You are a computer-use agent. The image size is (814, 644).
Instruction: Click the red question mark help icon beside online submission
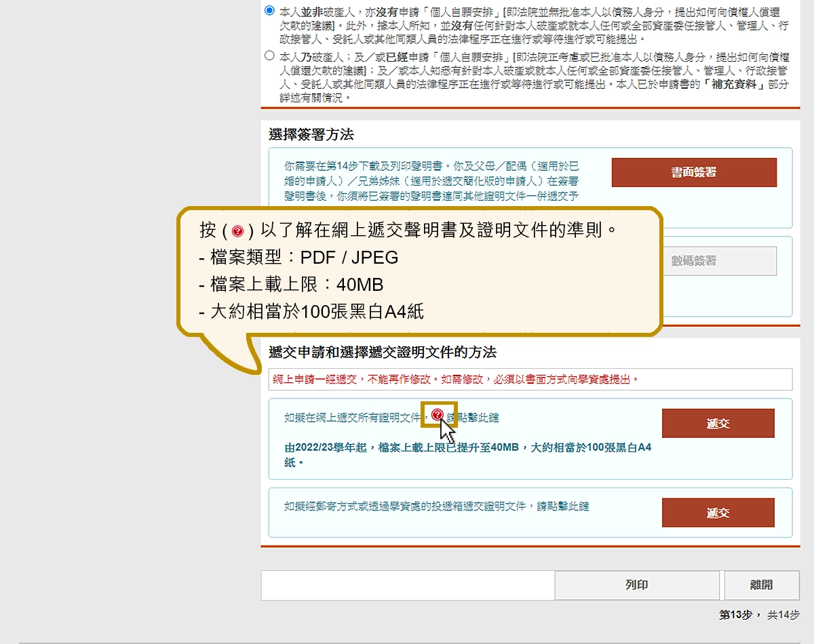438,414
